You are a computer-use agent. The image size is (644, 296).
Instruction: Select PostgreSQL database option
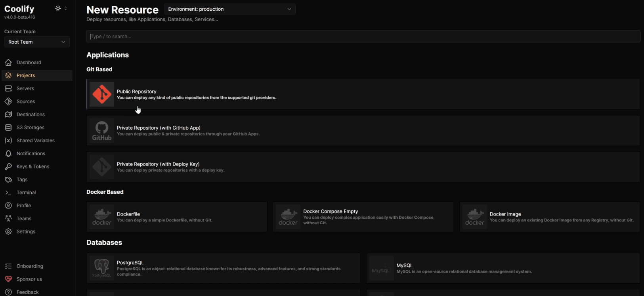click(224, 268)
